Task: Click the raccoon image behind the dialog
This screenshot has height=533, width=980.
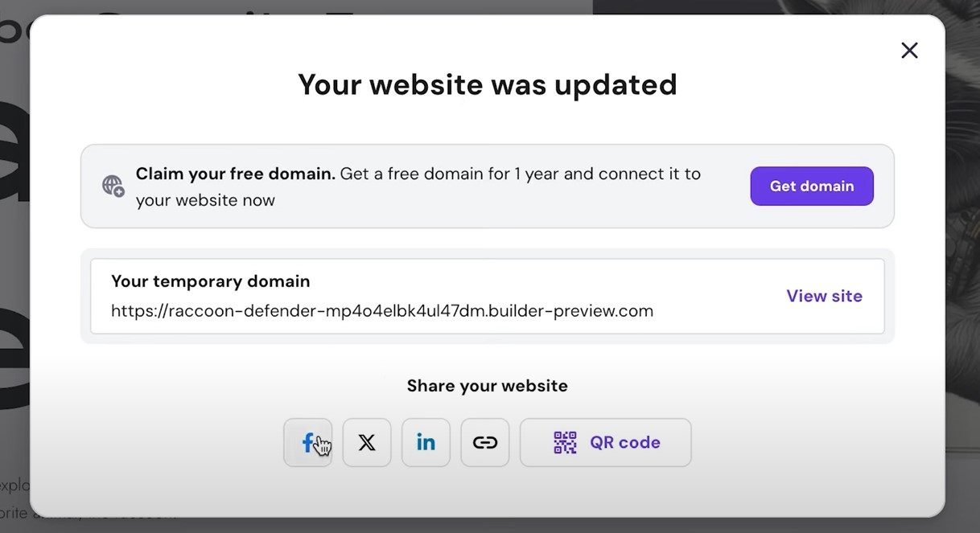Action: (961, 241)
